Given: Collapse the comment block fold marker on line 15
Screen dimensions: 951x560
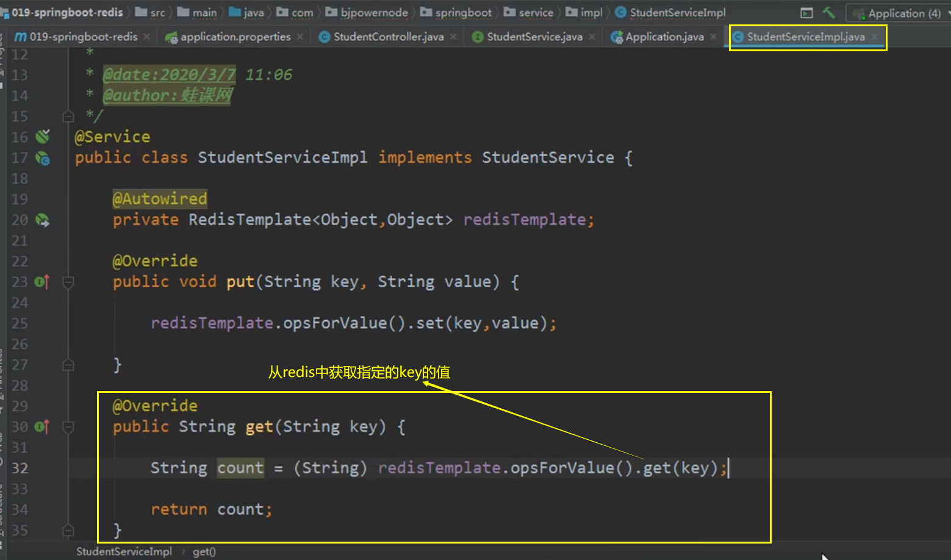Looking at the screenshot, I should [68, 116].
